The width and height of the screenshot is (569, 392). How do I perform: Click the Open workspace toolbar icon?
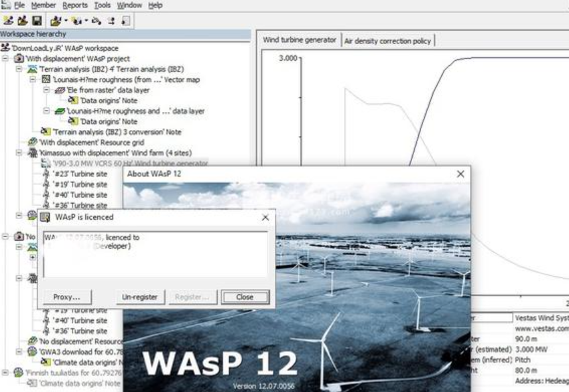click(x=23, y=21)
